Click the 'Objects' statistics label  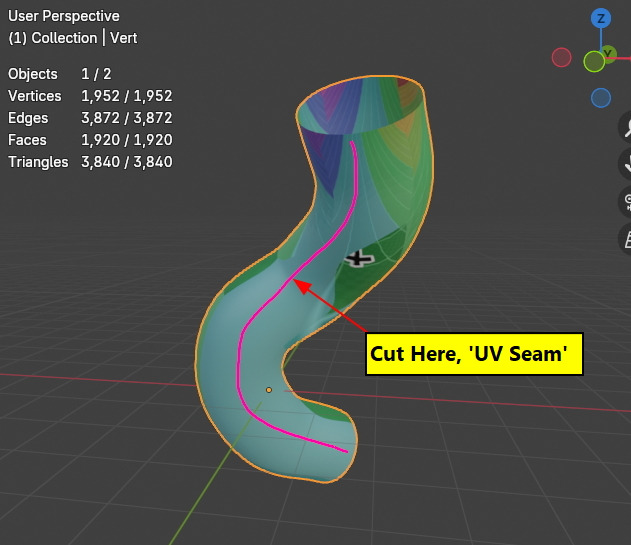[33, 74]
